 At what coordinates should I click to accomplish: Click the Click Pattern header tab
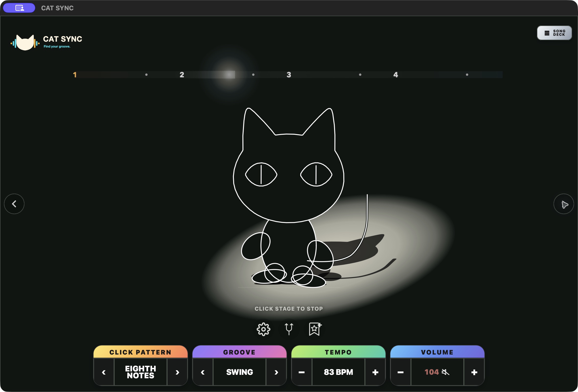pos(141,352)
